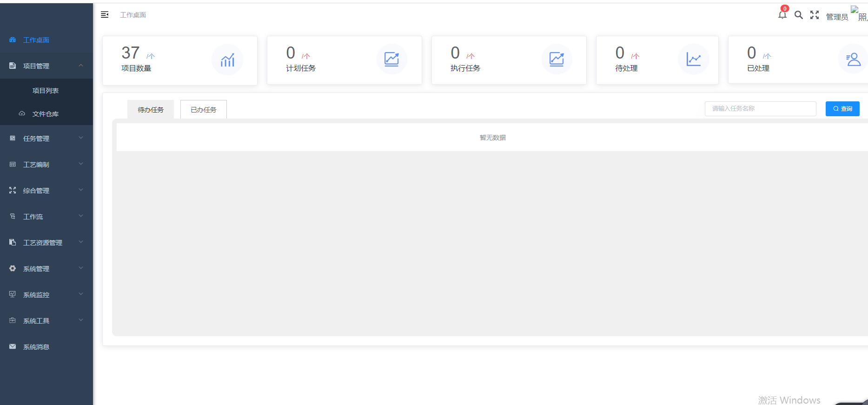This screenshot has width=868, height=405.
Task: Click the 执行任务 chart icon
Action: click(x=557, y=59)
